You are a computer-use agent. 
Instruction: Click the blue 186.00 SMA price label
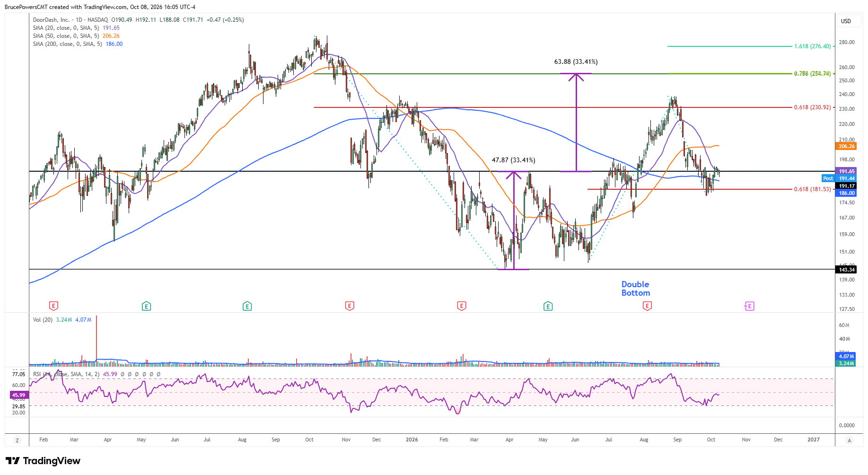point(846,193)
